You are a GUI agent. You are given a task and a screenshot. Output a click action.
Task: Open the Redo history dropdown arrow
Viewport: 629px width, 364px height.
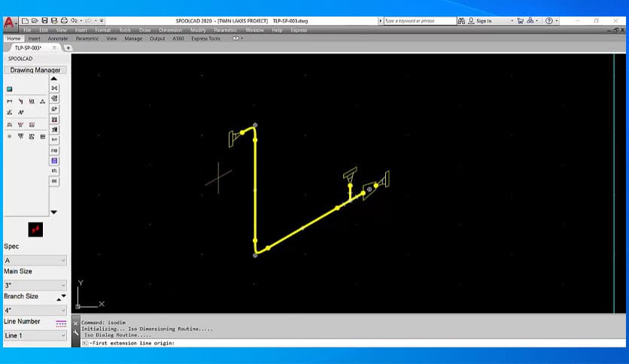pos(96,21)
